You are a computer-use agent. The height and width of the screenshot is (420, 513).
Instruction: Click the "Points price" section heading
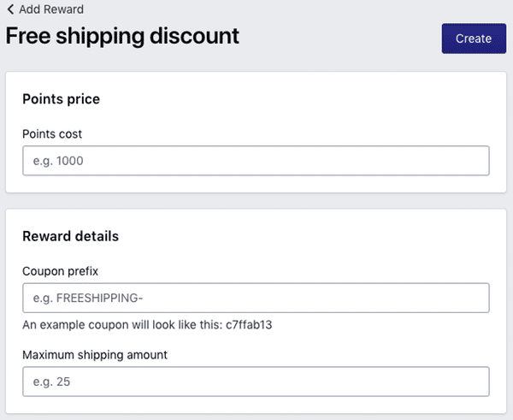pos(61,99)
